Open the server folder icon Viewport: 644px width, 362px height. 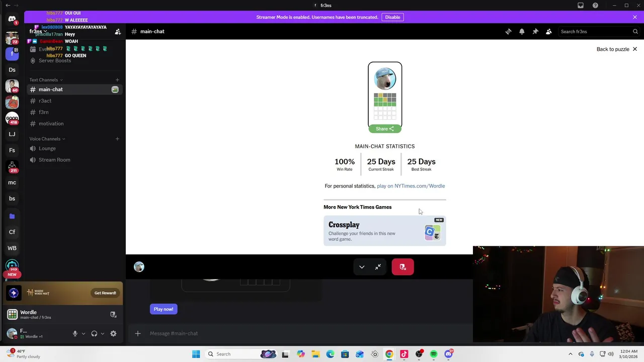[x=12, y=216]
